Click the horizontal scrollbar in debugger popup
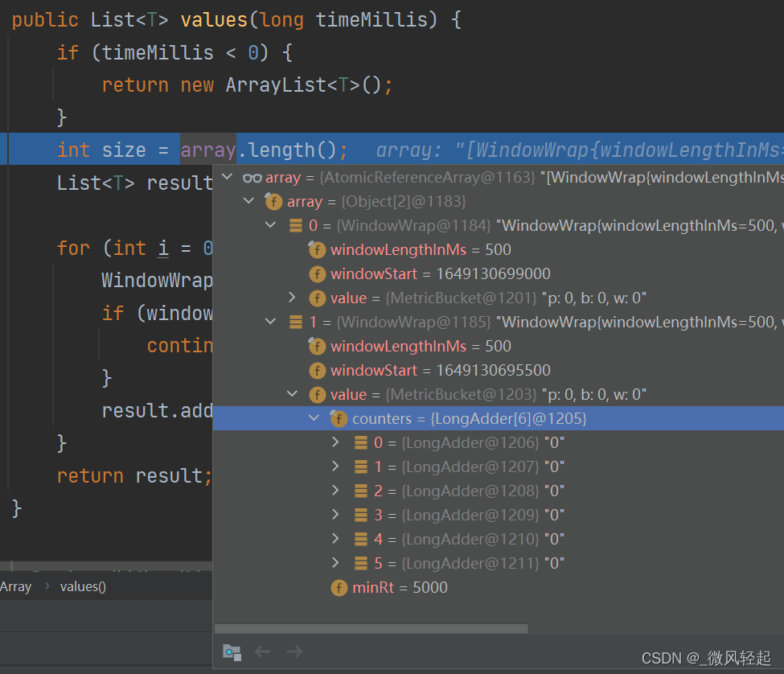 point(371,628)
